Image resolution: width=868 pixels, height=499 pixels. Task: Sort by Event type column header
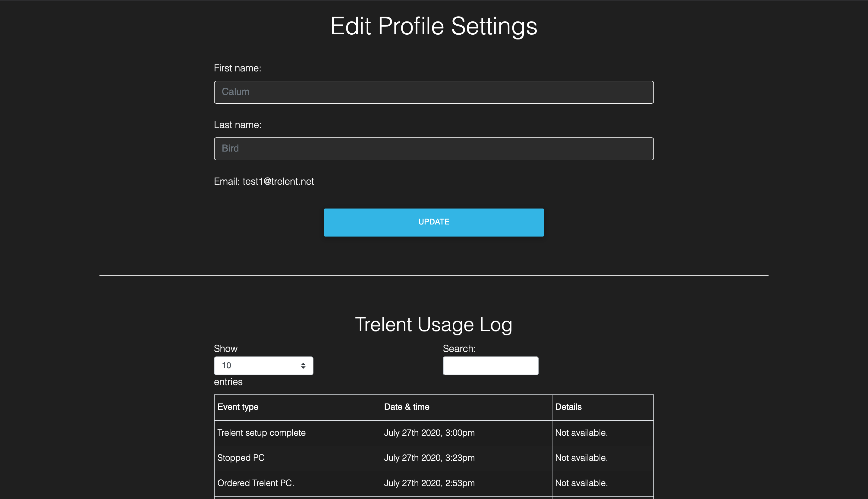tap(297, 407)
